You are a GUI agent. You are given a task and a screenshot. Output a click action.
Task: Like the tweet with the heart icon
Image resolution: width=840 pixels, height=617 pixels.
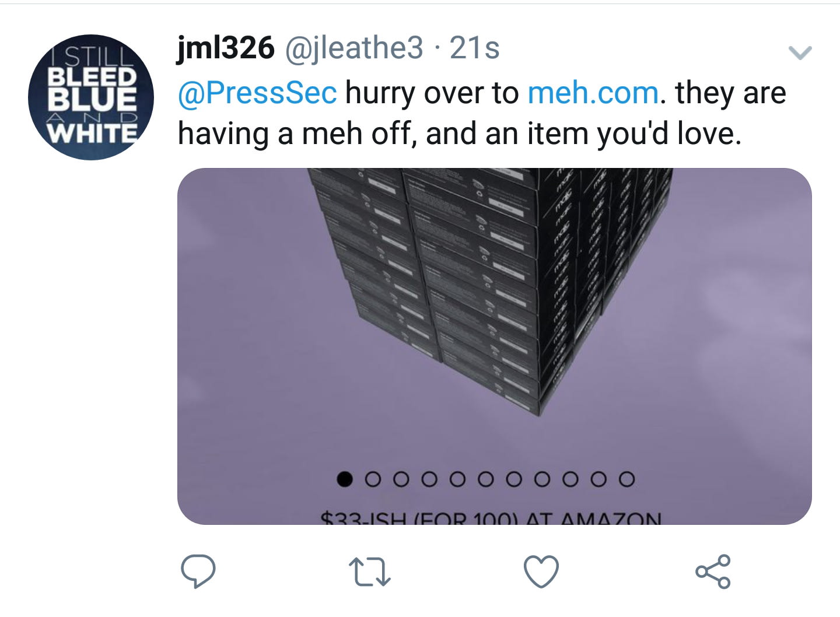tap(541, 571)
